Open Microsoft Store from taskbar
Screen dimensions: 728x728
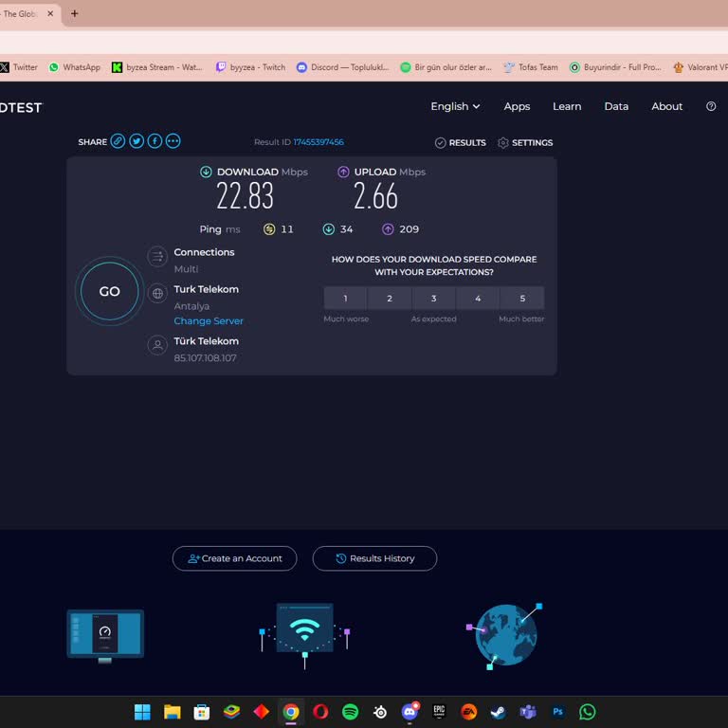(x=202, y=711)
